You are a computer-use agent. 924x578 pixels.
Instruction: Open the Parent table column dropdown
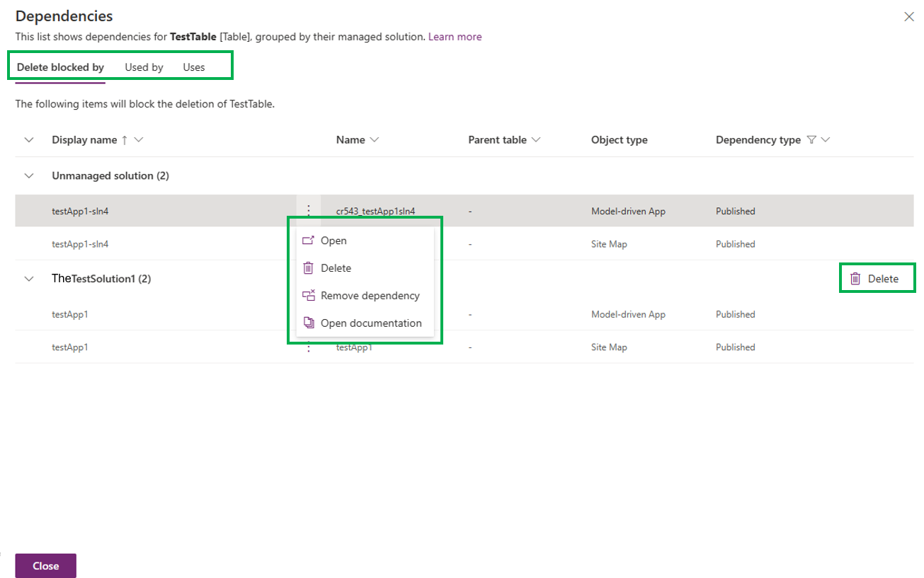click(536, 139)
